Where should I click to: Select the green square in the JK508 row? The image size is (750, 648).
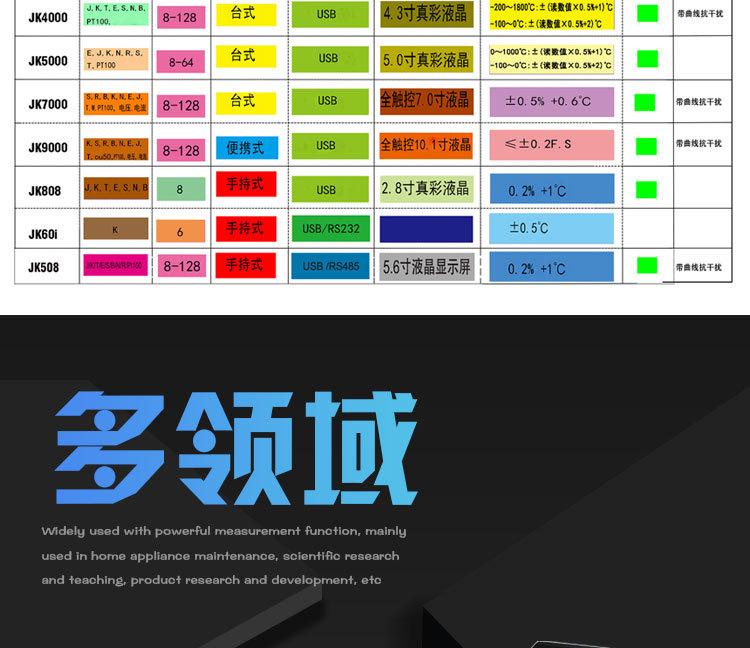[647, 266]
